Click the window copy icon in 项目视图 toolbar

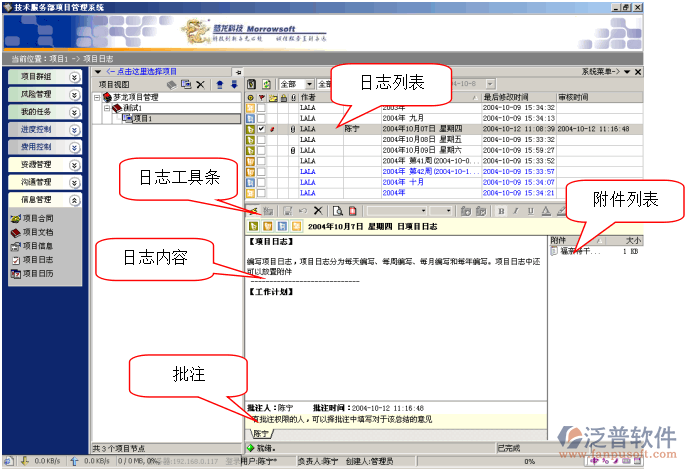186,84
